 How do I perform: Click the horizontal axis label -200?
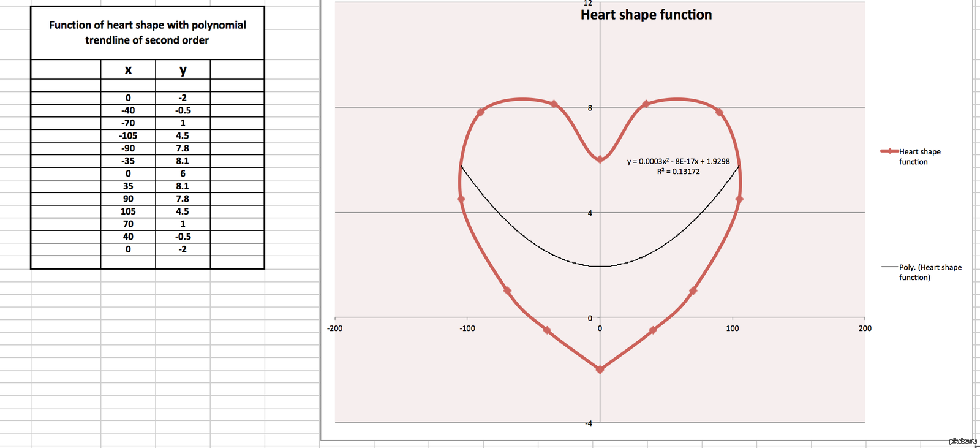coord(335,328)
